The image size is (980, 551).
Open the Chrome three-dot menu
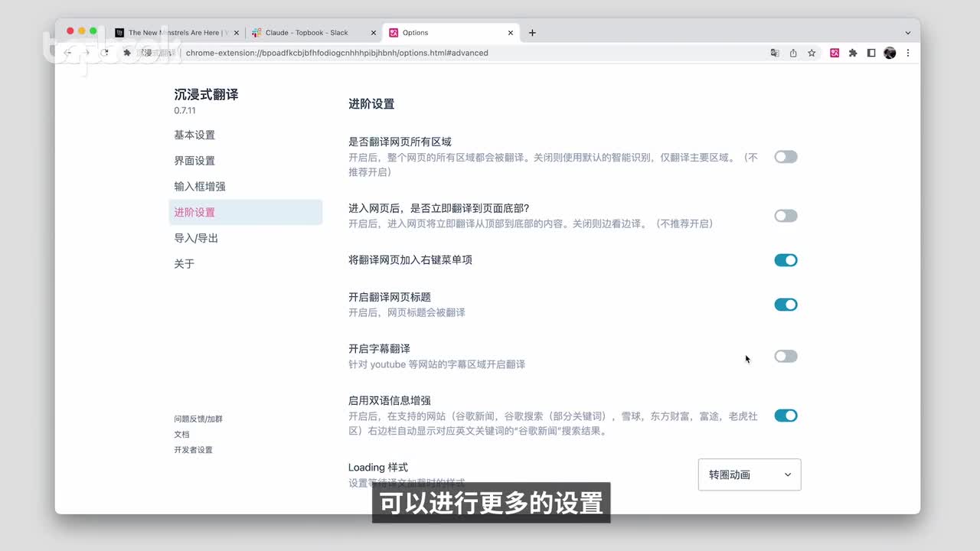click(908, 53)
